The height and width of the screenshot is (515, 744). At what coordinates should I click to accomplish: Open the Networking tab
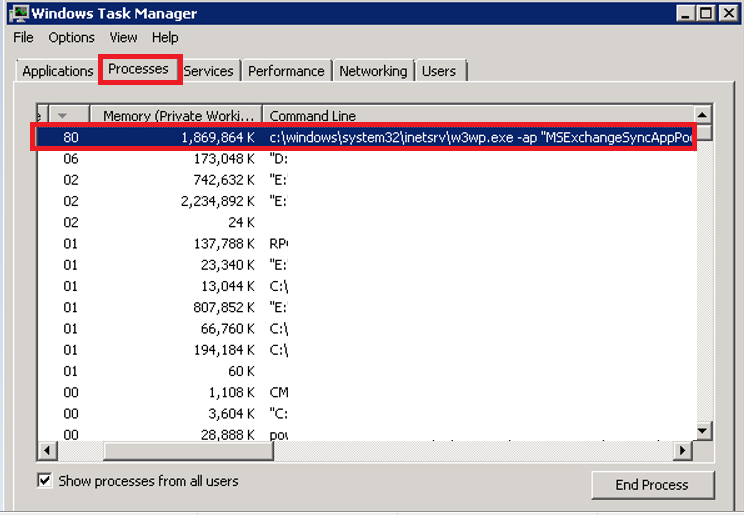pos(373,71)
